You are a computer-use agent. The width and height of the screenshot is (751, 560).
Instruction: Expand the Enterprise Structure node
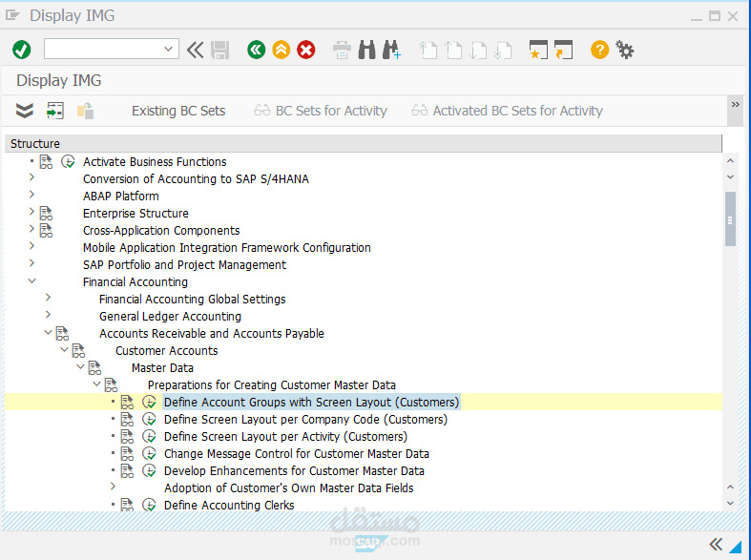[x=31, y=212]
